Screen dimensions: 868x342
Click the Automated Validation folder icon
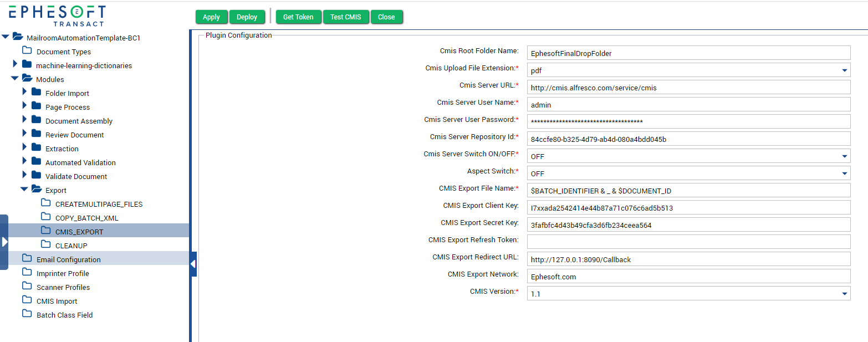coord(36,161)
